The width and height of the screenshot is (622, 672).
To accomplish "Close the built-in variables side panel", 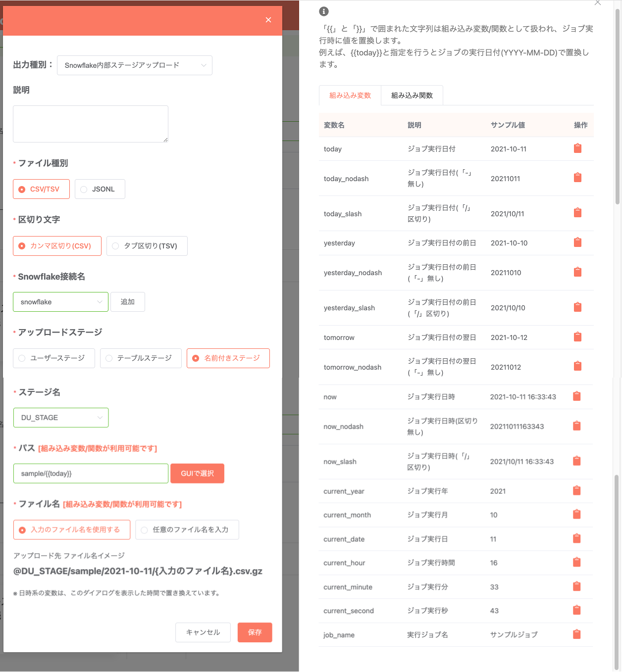I will (598, 3).
